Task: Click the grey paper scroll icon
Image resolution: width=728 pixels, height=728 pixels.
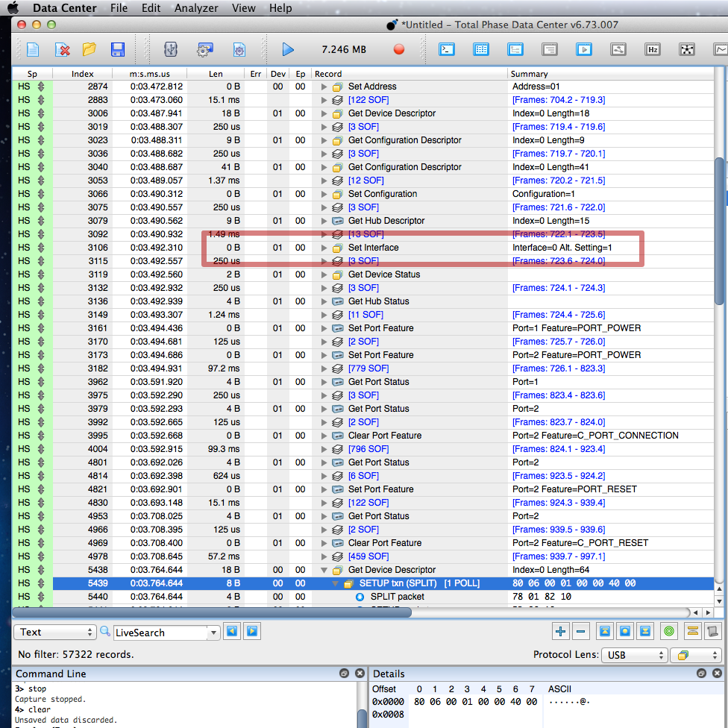Action: coord(712,632)
